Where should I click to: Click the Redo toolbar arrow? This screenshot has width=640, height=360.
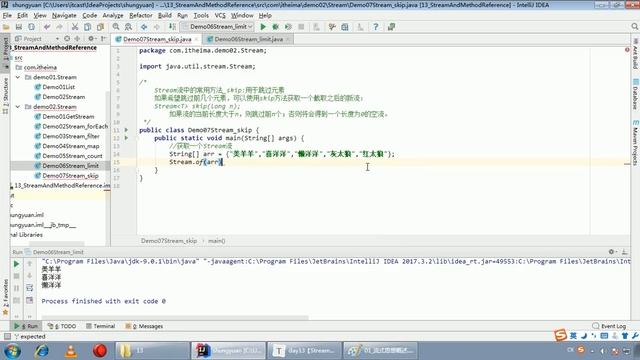click(x=60, y=27)
